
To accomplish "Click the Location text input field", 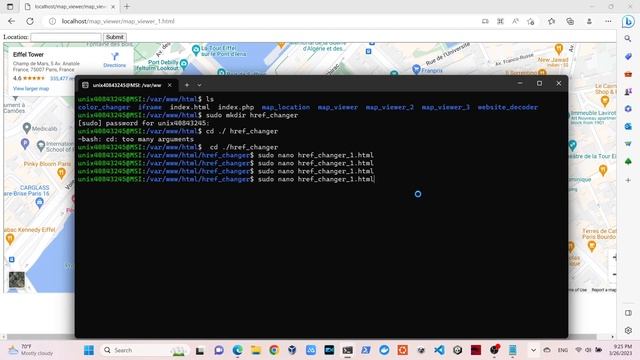I will [66, 37].
